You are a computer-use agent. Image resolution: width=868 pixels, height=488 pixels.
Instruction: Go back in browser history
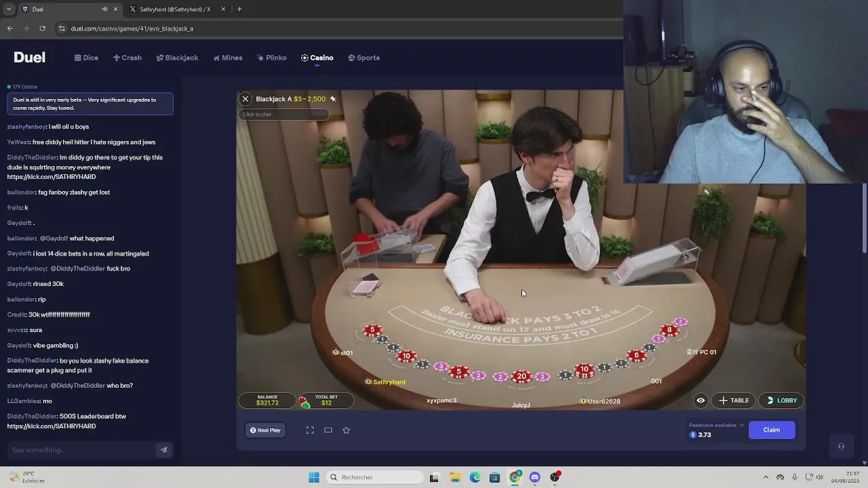[x=9, y=28]
